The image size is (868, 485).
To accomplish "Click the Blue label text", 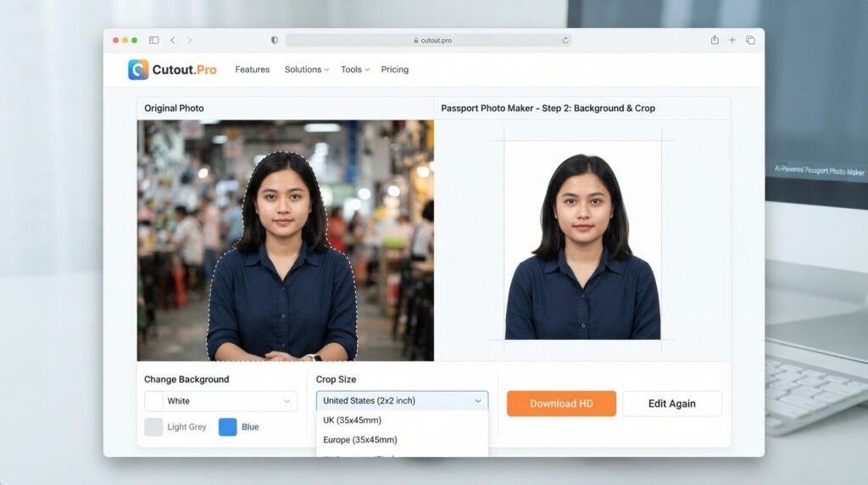I will point(250,426).
